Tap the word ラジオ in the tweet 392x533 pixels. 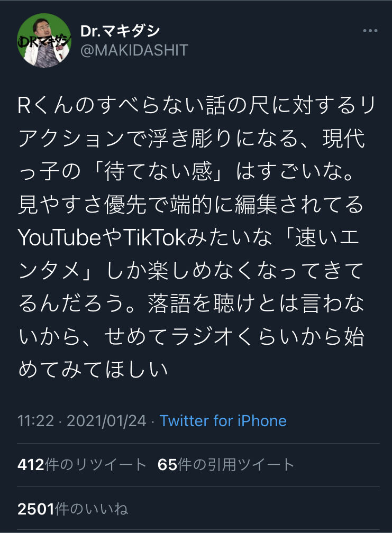[202, 336]
